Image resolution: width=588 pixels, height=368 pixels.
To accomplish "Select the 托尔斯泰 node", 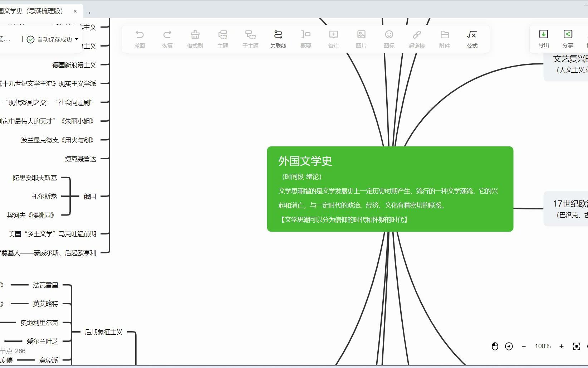I will [44, 196].
